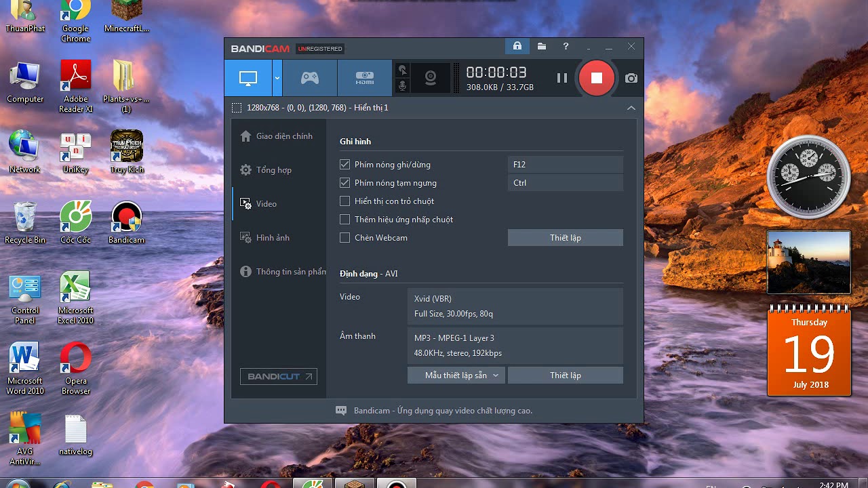Screen dimensions: 868x488
Task: Click the Bandicam footer text link
Action: click(x=443, y=411)
